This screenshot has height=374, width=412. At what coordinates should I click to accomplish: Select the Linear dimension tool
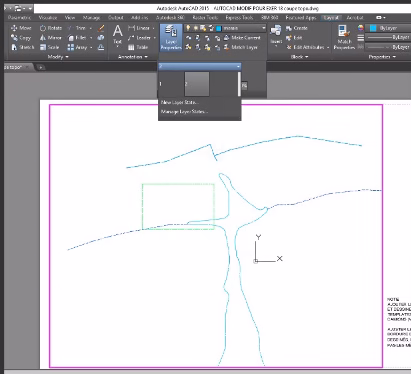pos(139,28)
